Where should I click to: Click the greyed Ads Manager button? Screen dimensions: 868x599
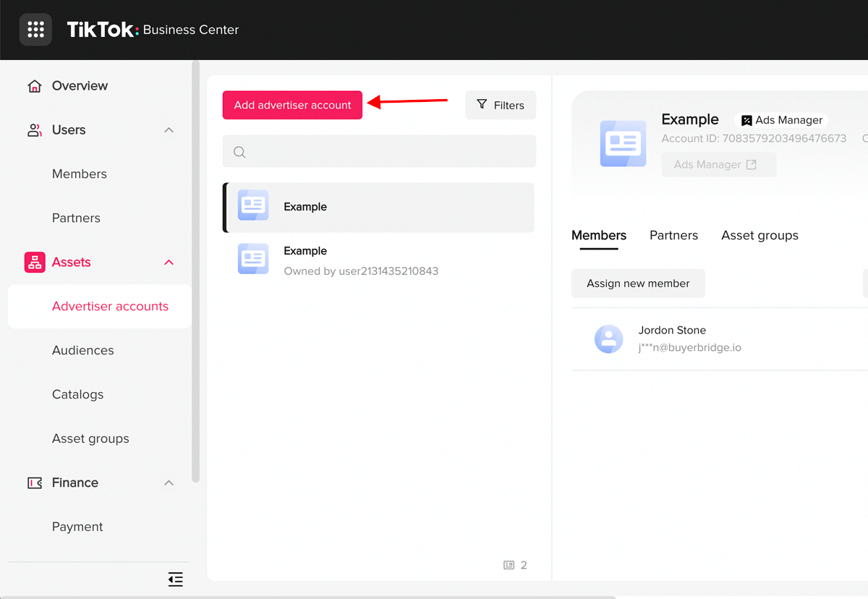point(719,165)
